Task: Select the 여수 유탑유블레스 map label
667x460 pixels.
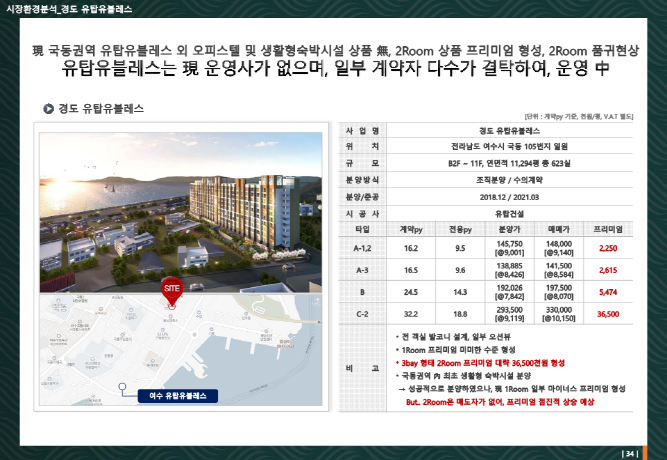Action: pyautogui.click(x=174, y=396)
